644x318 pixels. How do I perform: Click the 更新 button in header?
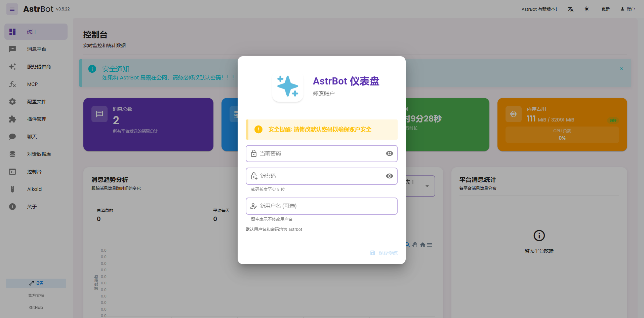tap(606, 9)
